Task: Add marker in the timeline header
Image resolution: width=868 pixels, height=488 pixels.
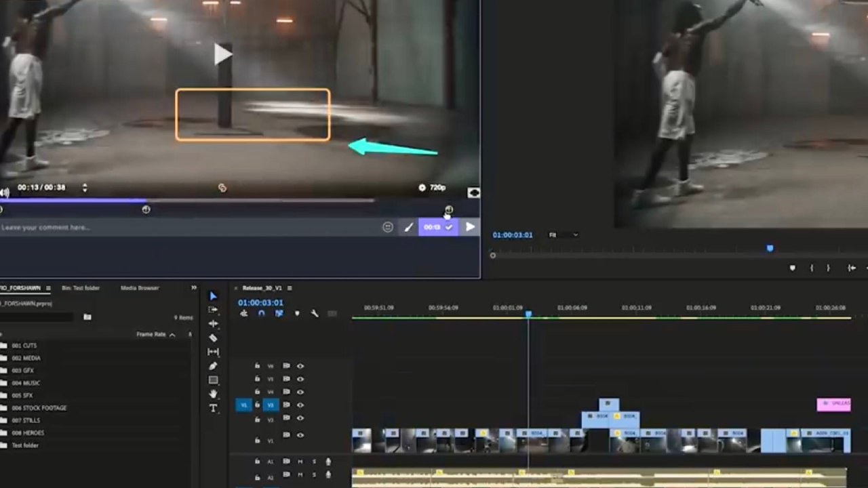Action: coord(296,313)
